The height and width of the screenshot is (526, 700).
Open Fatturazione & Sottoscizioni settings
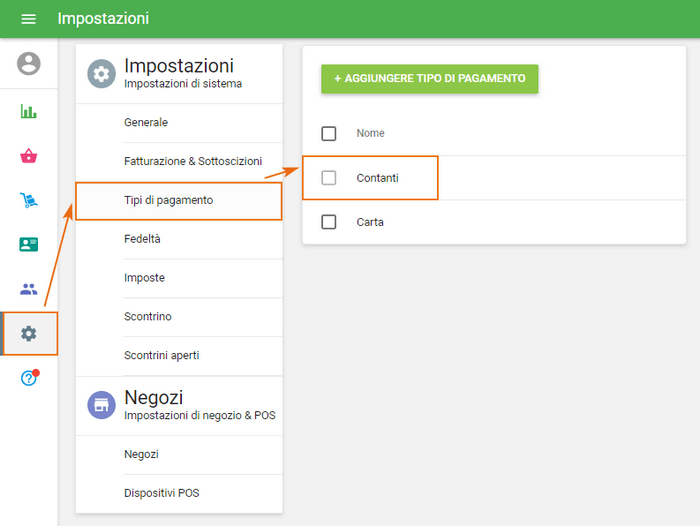193,161
